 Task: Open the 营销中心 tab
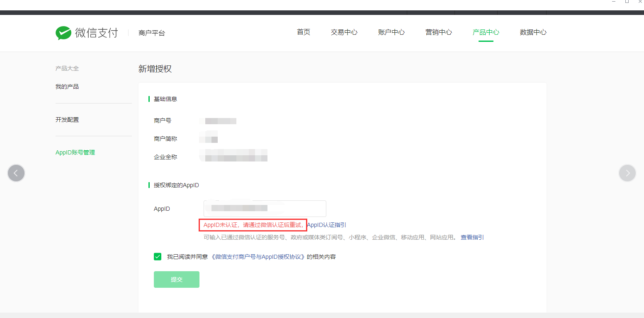point(439,32)
